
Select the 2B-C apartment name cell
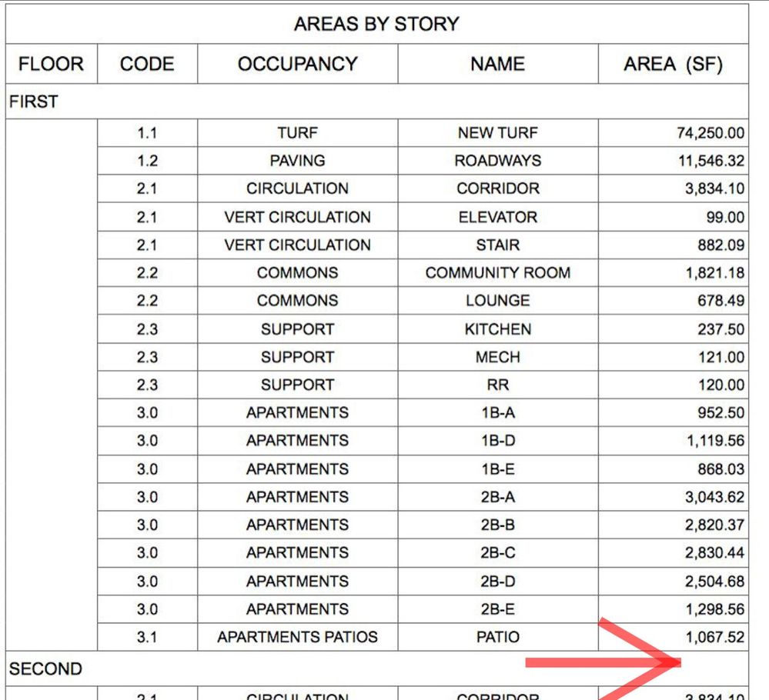498,552
